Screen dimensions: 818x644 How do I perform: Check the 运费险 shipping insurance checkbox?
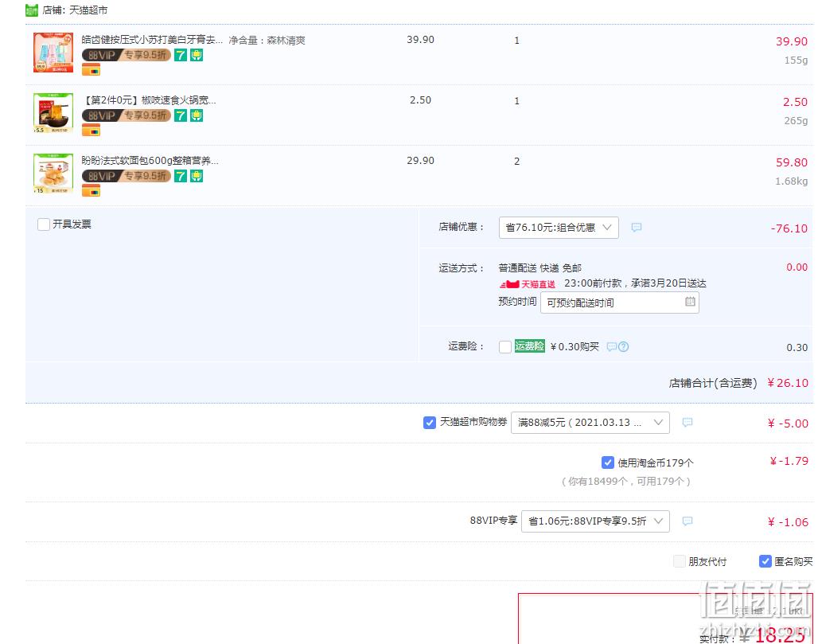point(505,347)
